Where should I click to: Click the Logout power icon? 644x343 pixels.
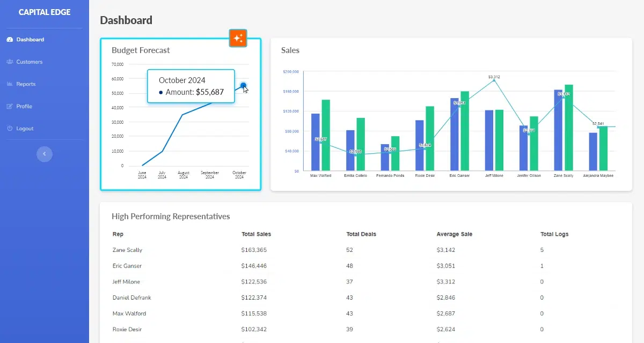pyautogui.click(x=10, y=129)
